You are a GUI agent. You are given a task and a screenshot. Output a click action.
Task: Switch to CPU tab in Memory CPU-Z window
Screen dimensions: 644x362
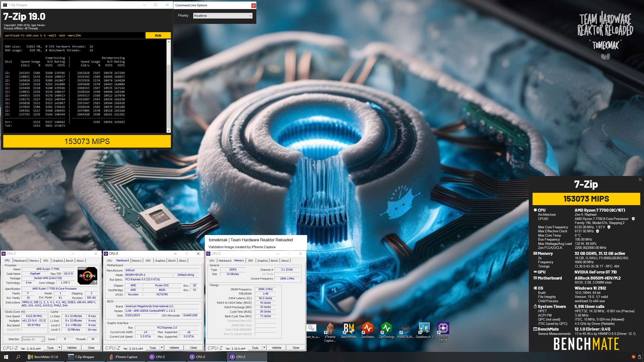[x=212, y=261]
